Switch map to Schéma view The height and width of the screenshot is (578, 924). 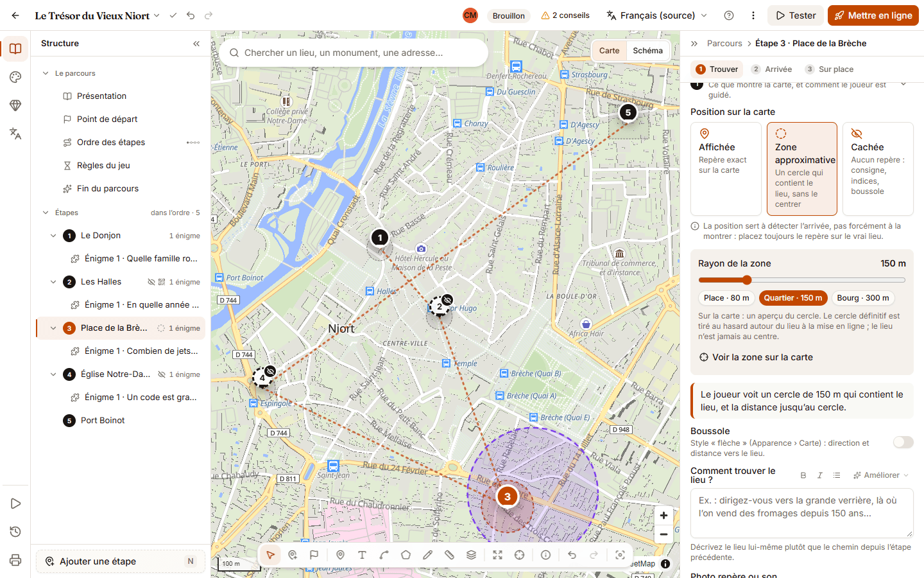(x=647, y=51)
